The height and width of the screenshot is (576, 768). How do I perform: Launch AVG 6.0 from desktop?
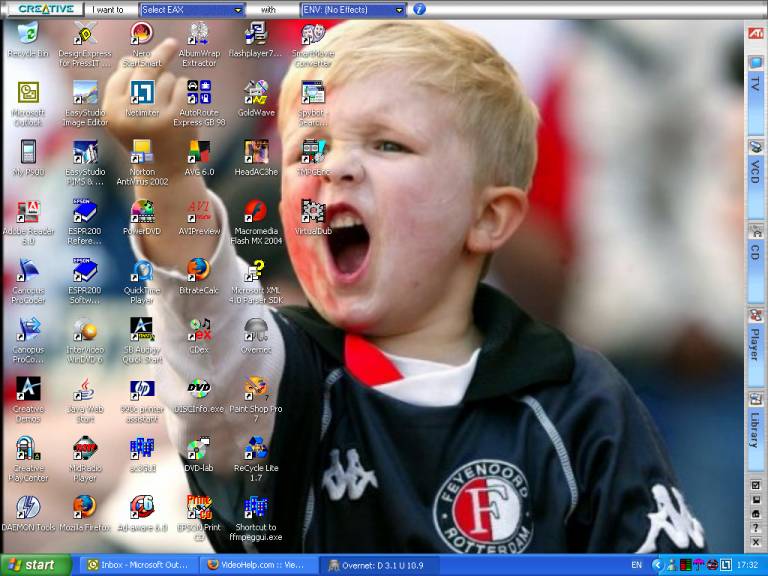[199, 152]
